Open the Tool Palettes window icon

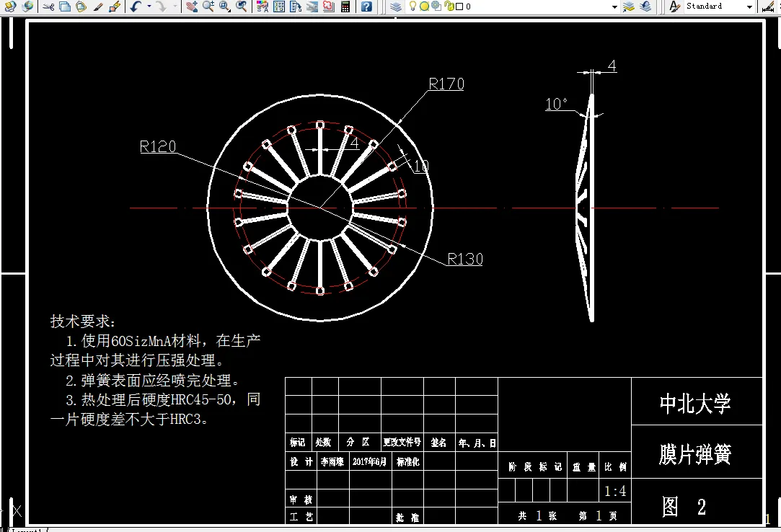point(296,6)
